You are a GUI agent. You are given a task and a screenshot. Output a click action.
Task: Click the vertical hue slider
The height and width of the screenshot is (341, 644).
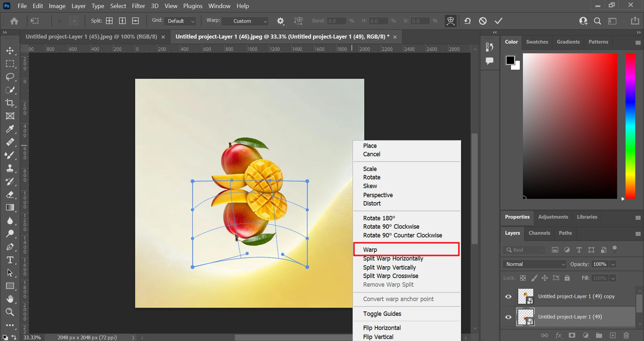point(630,126)
